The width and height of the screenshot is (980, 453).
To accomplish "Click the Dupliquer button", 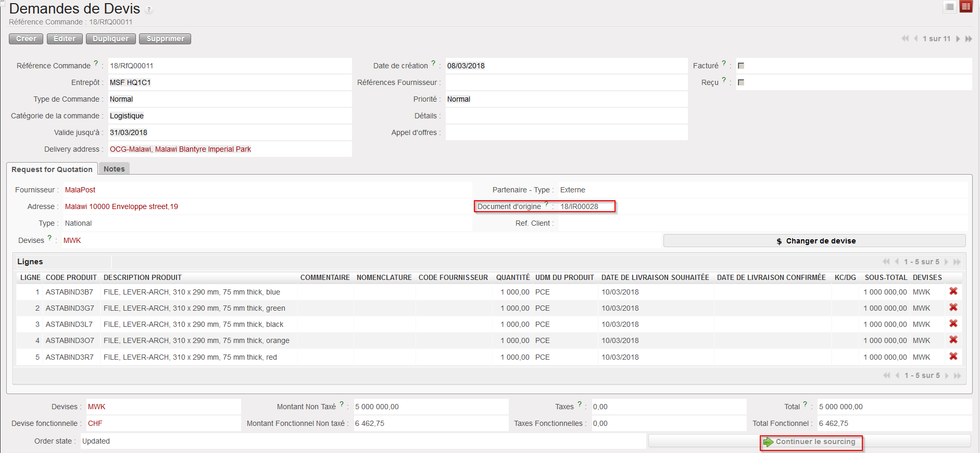I will (x=110, y=39).
